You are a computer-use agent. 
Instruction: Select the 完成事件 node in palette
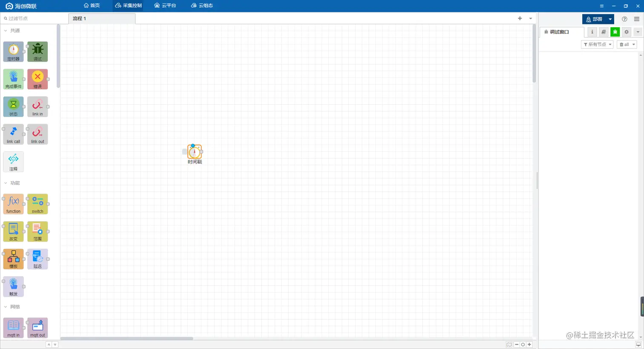(13, 79)
